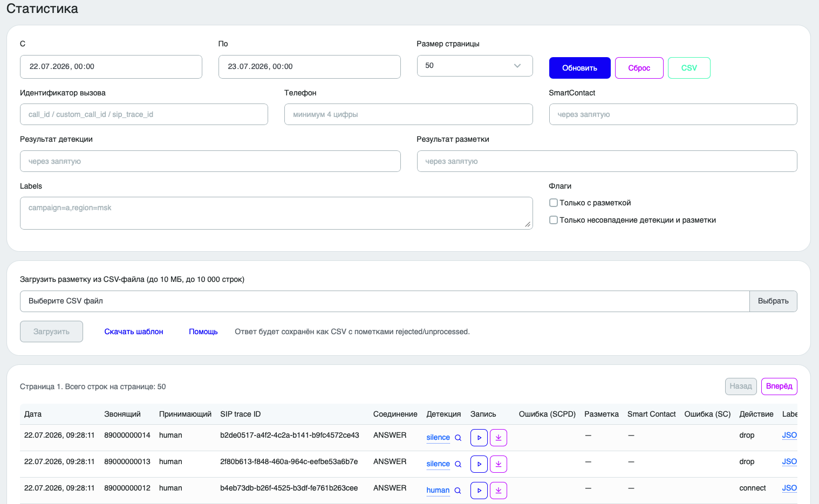Open 'human' detection link for caller 89000000012
Image resolution: width=819 pixels, height=504 pixels.
(x=438, y=491)
